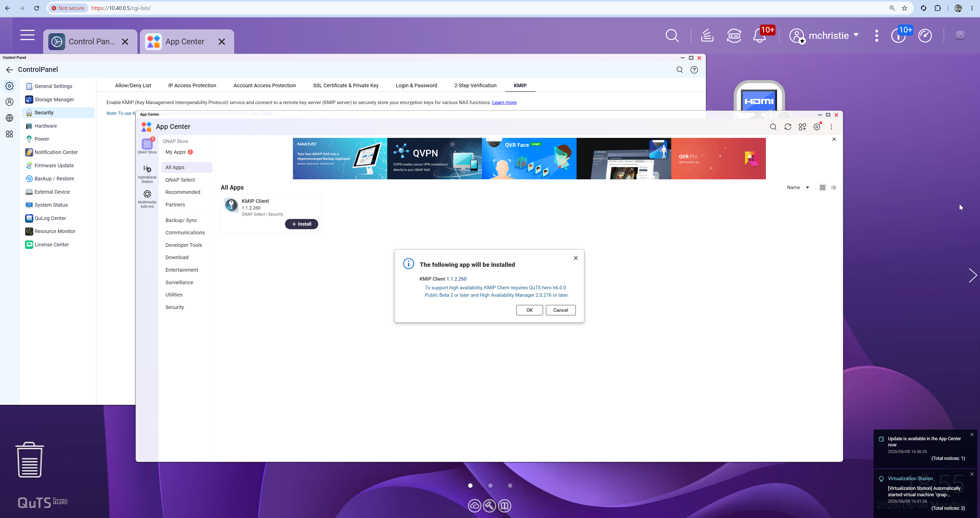Viewport: 980px width, 518px height.
Task: Close the App Center banner
Action: pos(834,139)
